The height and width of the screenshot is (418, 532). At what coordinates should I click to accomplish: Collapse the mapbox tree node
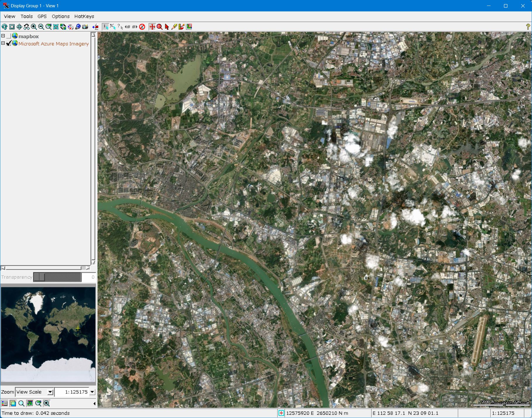(x=3, y=36)
